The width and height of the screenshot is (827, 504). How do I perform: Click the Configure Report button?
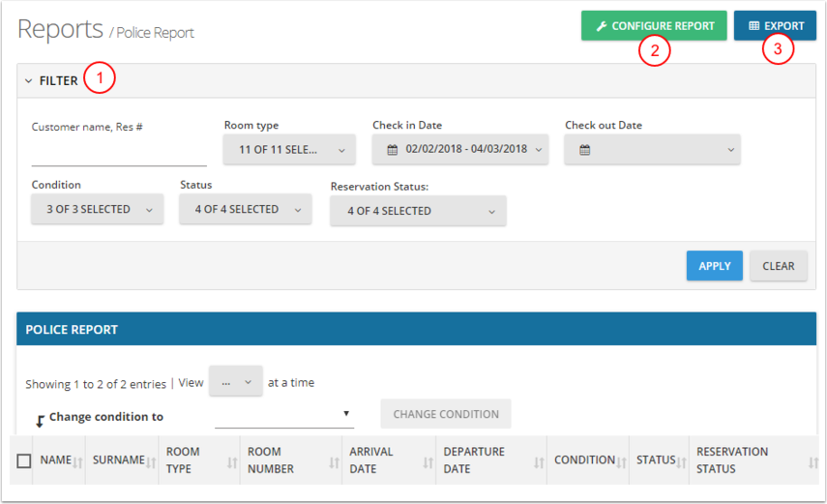pyautogui.click(x=654, y=26)
